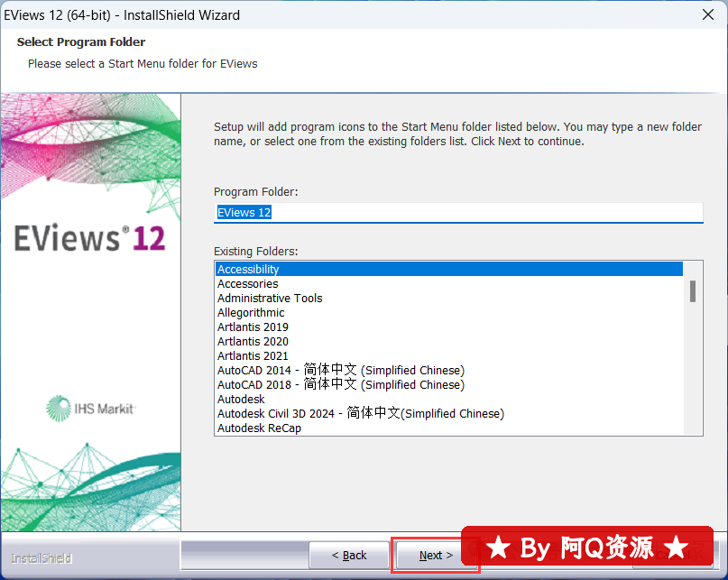
Task: Pick the Autodesk ReCap folder
Action: click(259, 428)
